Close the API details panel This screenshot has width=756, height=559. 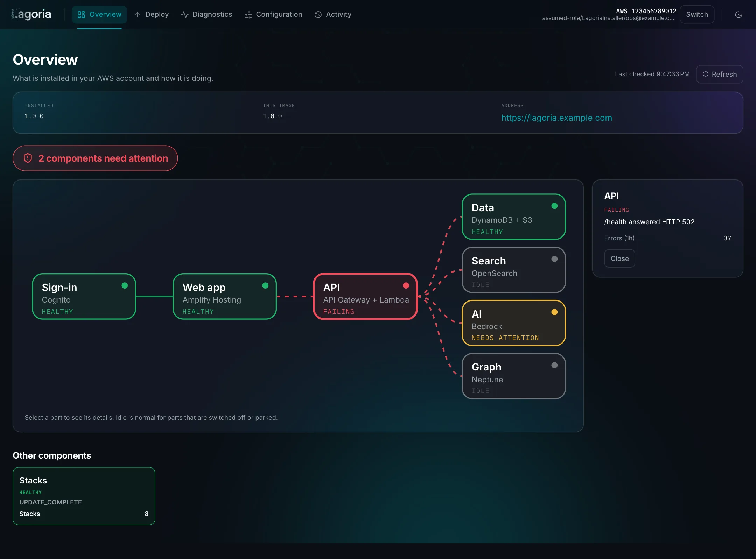619,259
